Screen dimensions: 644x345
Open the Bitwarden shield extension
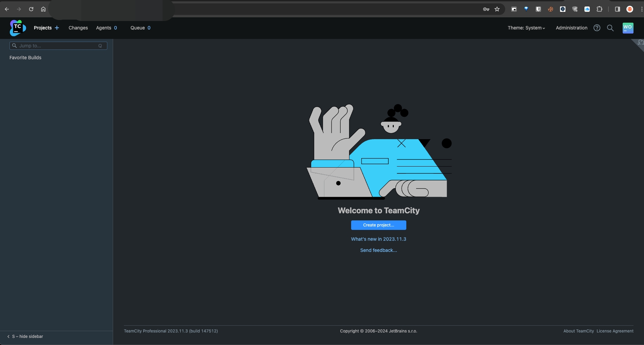pos(538,9)
